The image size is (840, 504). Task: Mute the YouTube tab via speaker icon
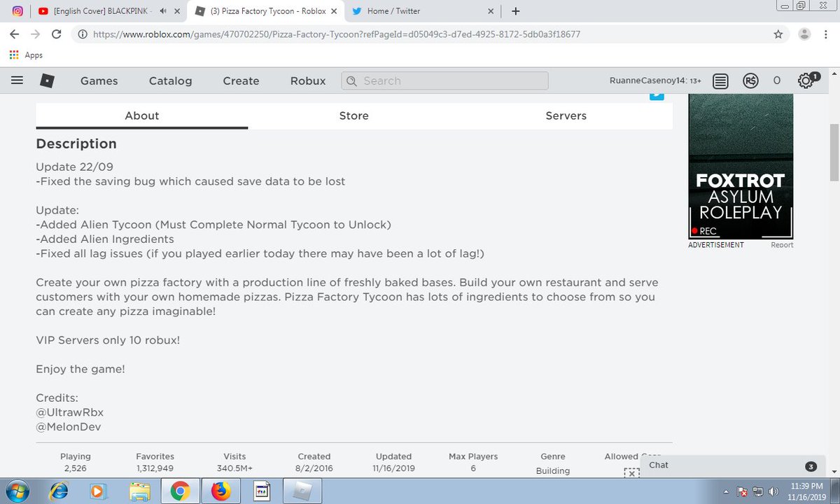pyautogui.click(x=163, y=11)
